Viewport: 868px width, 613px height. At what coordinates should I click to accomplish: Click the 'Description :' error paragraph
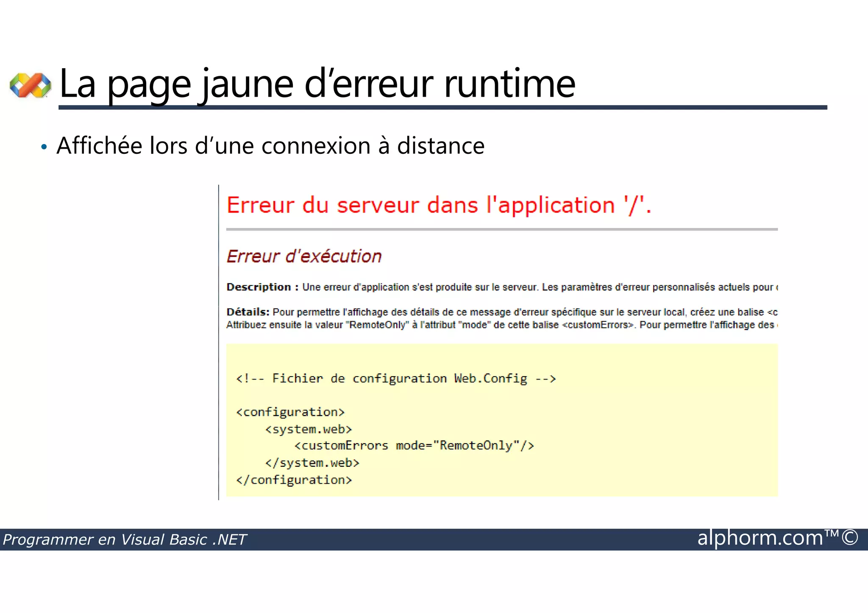point(502,287)
